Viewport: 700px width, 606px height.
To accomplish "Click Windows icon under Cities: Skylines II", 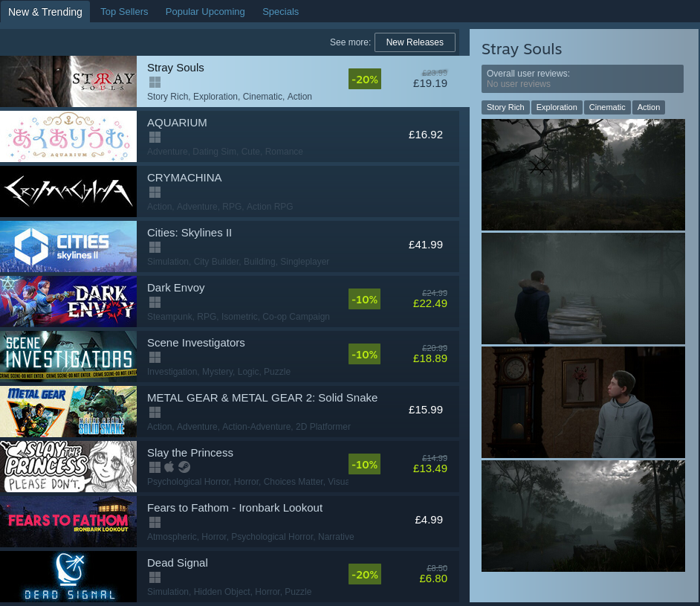I will point(155,247).
